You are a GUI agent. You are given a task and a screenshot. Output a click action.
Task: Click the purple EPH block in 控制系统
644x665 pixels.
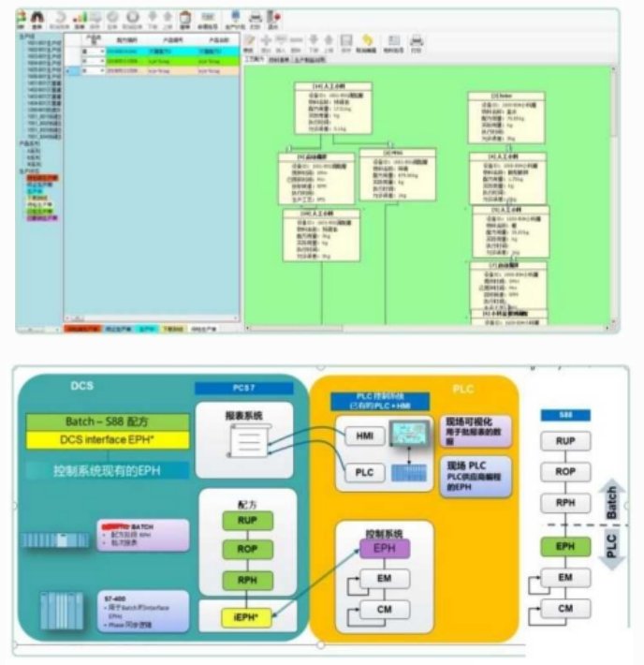384,547
